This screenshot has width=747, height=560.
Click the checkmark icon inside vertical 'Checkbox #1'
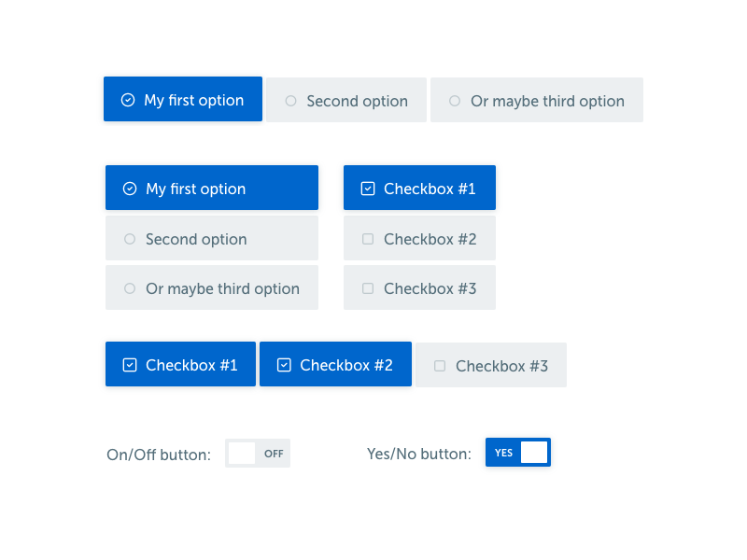[x=367, y=188]
